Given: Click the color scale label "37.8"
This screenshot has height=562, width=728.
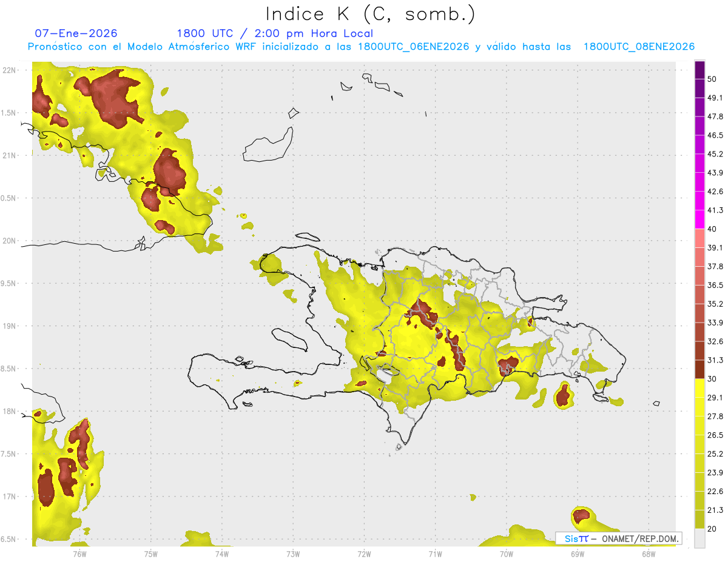Looking at the screenshot, I should [716, 266].
